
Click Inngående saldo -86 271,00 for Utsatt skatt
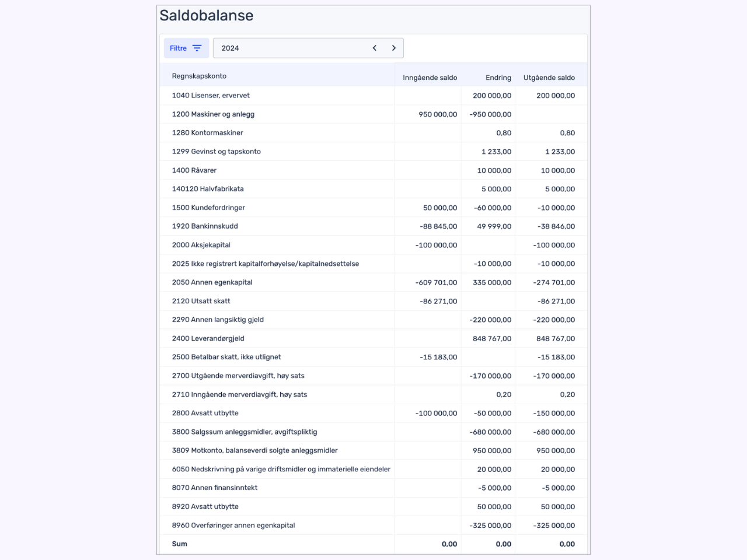point(438,301)
